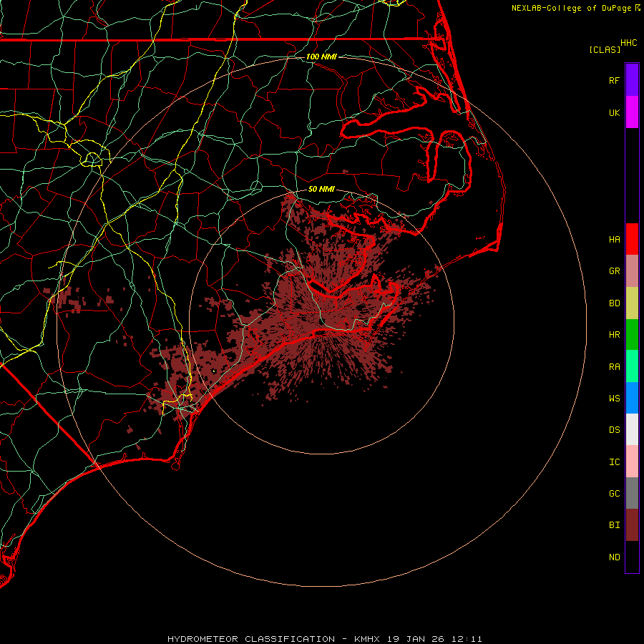644x644 pixels.
Task: Click the WS legend label
Action: click(615, 398)
